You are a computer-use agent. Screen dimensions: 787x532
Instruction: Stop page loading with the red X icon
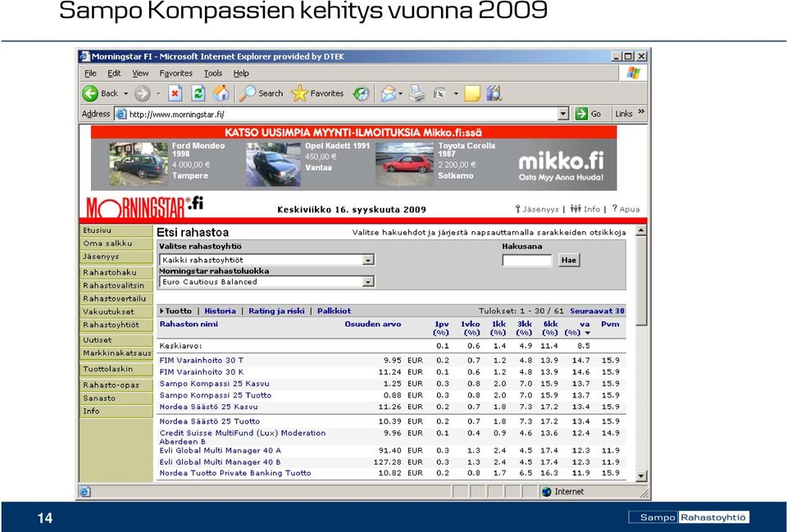(175, 93)
